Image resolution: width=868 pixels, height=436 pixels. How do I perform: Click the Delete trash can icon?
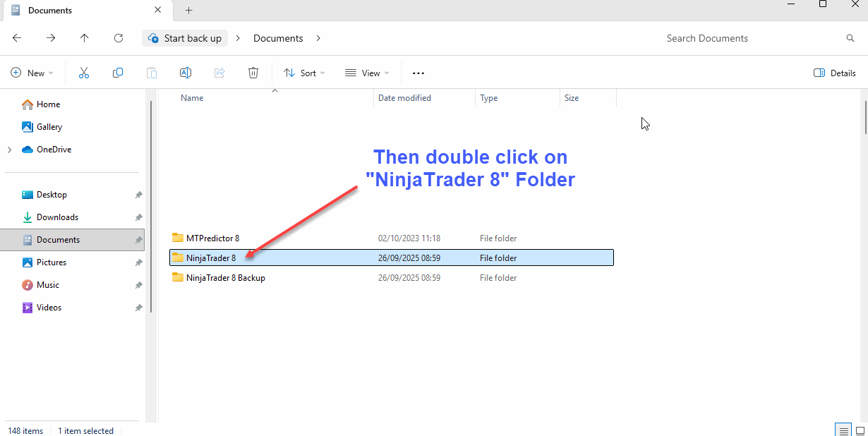click(253, 73)
